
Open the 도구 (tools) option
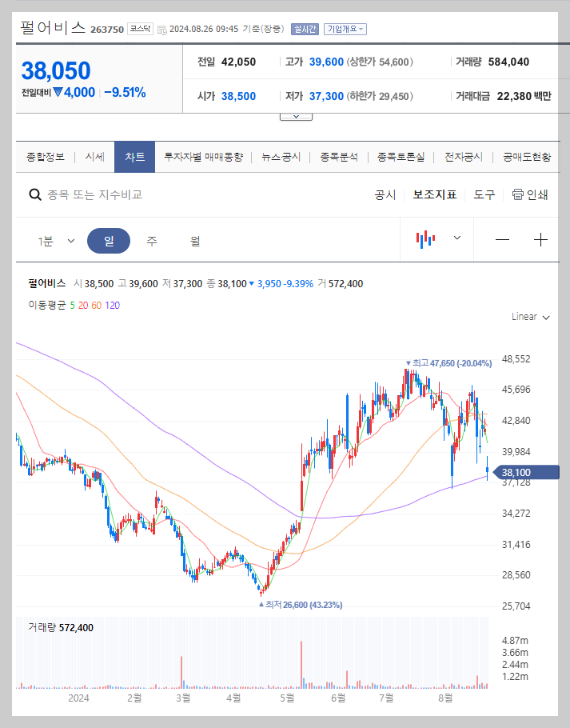click(483, 194)
